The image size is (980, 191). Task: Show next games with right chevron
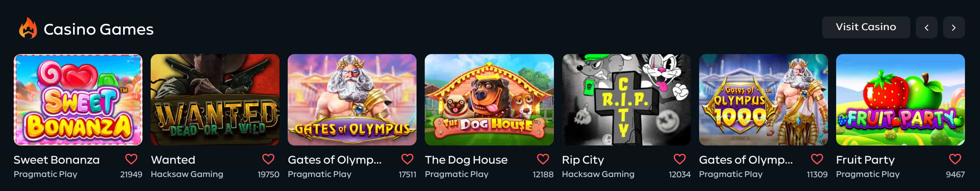pos(954,27)
